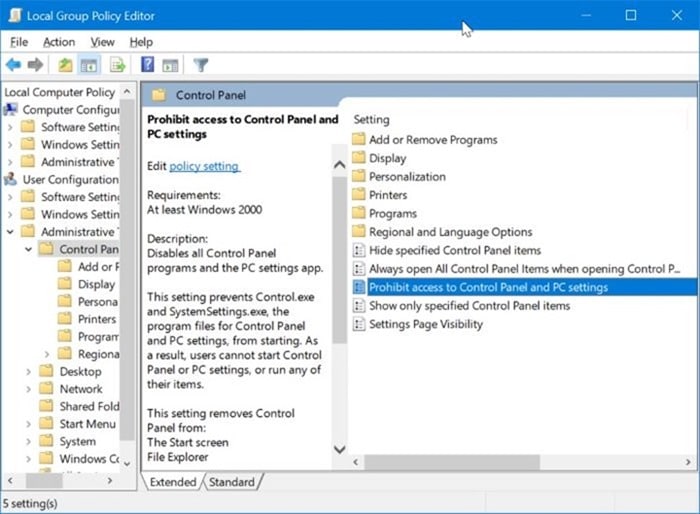
Task: Expand Administrative Templates under Computer Configuration
Action: [10, 162]
